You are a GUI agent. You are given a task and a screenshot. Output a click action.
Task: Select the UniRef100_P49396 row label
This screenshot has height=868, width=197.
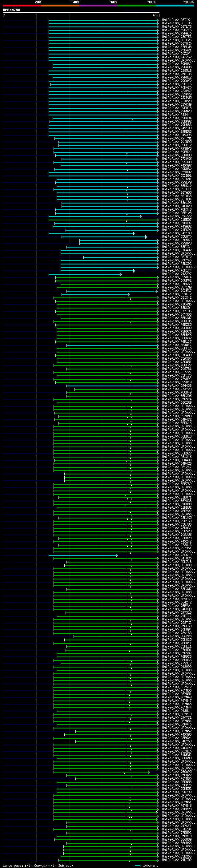tap(176, 135)
